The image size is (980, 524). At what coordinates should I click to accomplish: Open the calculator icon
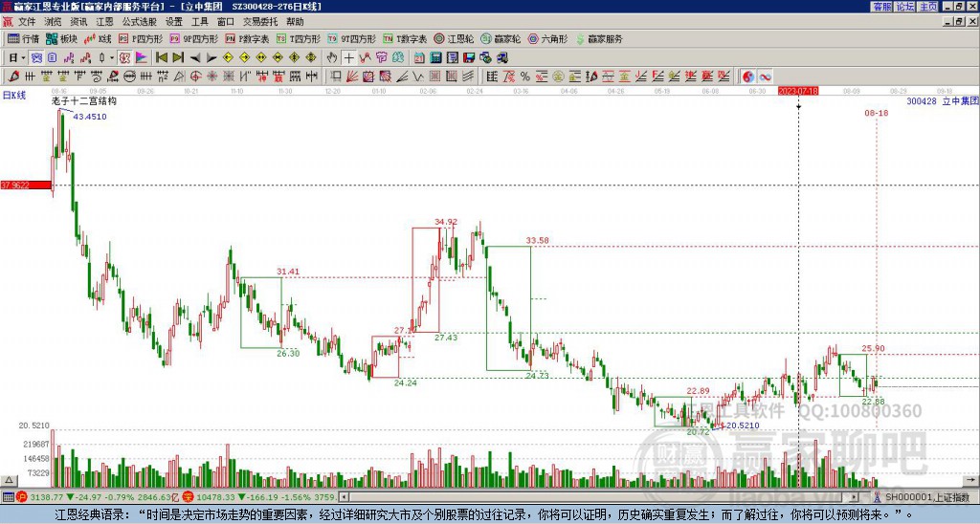coord(435,57)
